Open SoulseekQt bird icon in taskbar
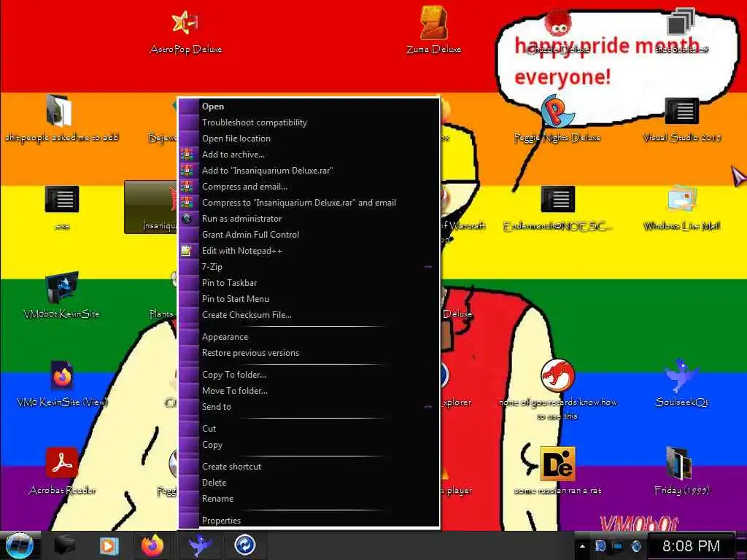The height and width of the screenshot is (560, 747). tap(200, 545)
